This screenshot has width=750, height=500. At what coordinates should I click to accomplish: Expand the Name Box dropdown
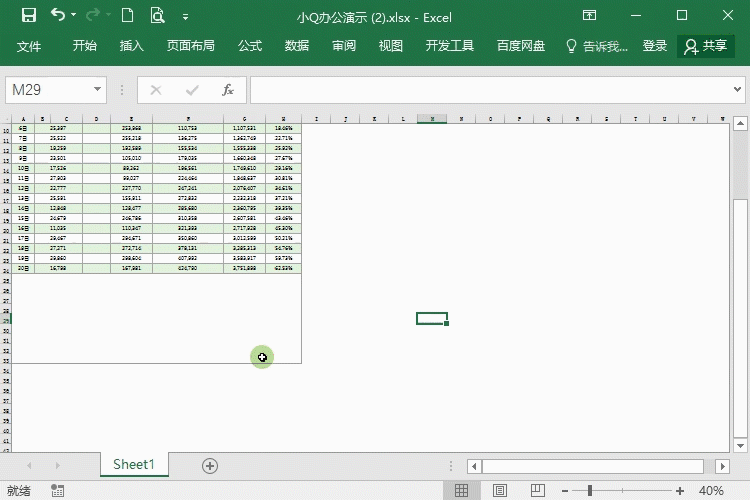pyautogui.click(x=97, y=90)
